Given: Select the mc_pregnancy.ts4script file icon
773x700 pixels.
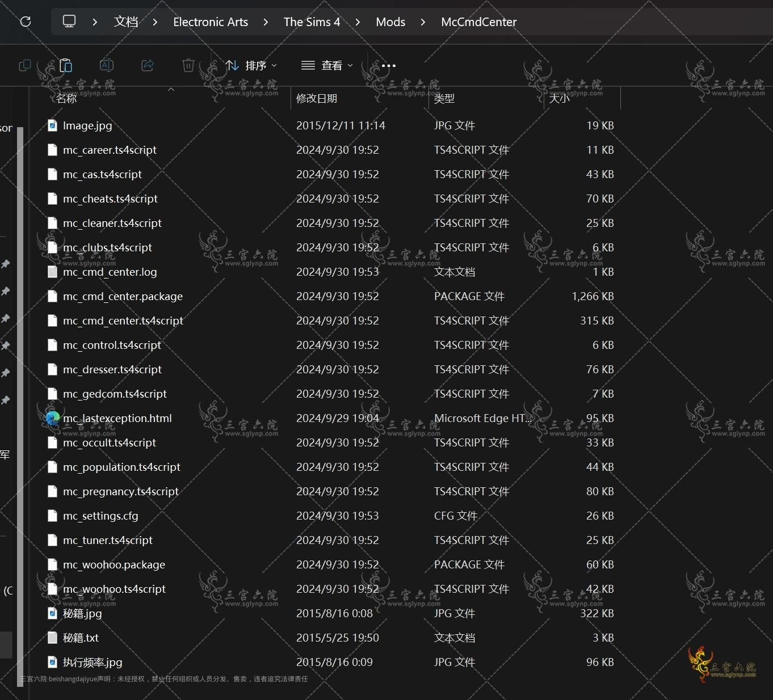Looking at the screenshot, I should [52, 491].
